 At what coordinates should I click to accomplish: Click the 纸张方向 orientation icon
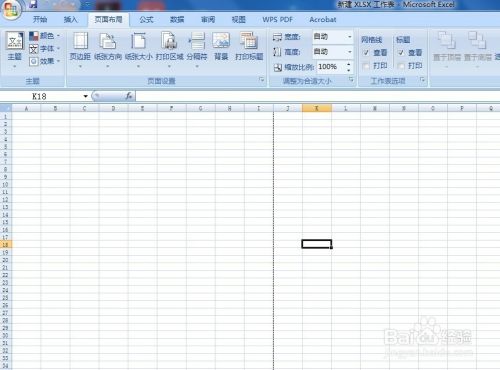click(x=108, y=41)
